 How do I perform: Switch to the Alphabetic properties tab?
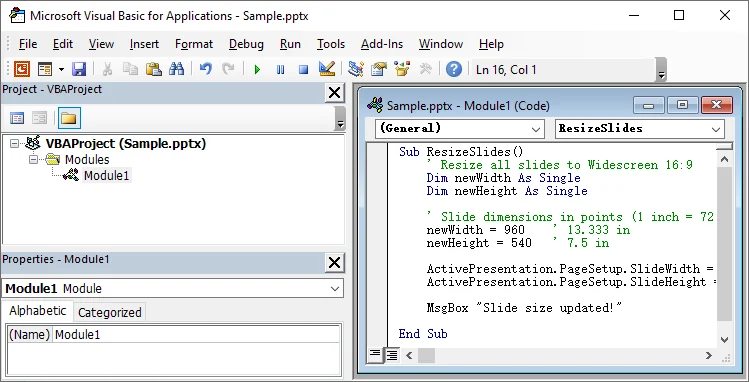[x=38, y=311]
